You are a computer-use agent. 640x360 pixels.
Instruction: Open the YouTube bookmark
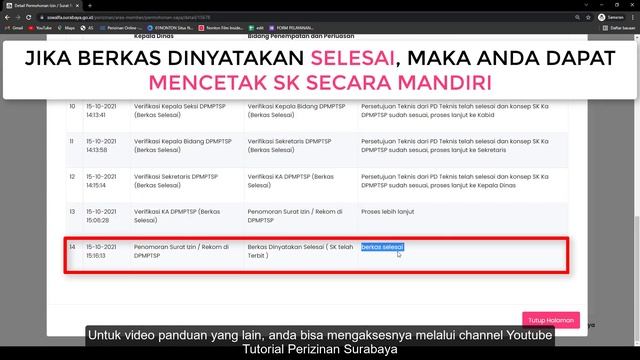click(x=40, y=28)
